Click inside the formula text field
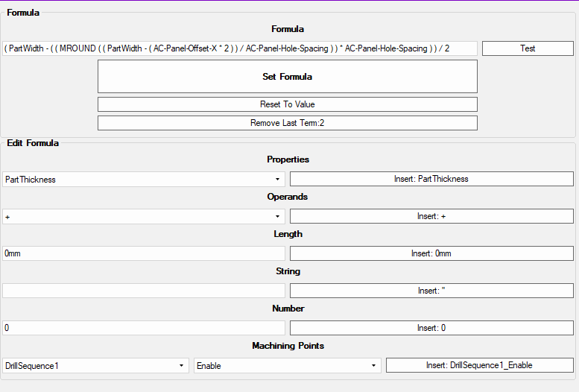The image size is (579, 392). pyautogui.click(x=240, y=48)
